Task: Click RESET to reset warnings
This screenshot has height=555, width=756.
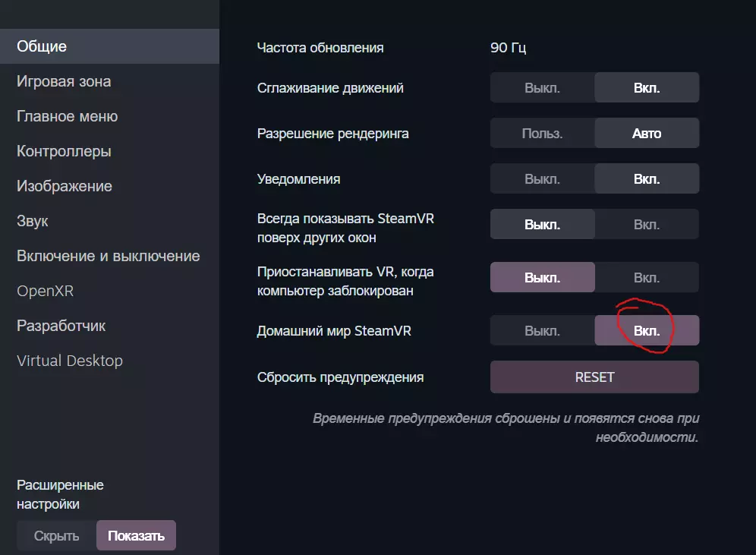Action: click(x=594, y=377)
